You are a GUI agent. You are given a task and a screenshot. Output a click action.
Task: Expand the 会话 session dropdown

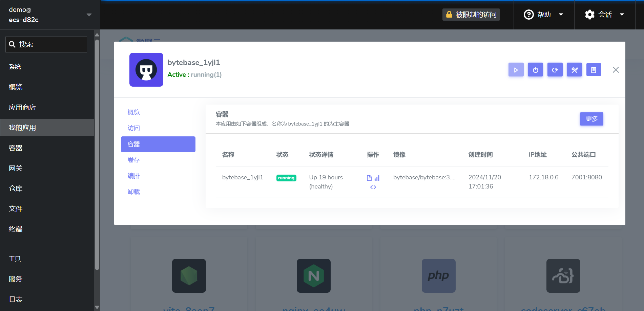[604, 15]
